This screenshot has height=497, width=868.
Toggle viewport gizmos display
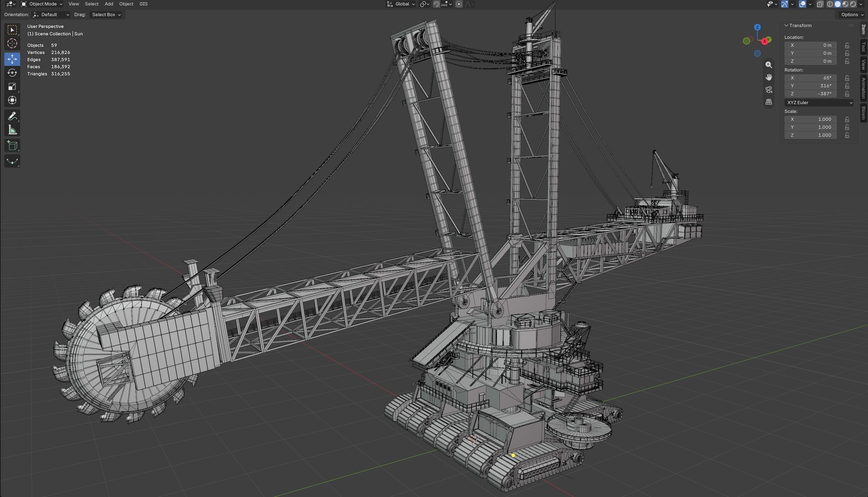[x=785, y=4]
